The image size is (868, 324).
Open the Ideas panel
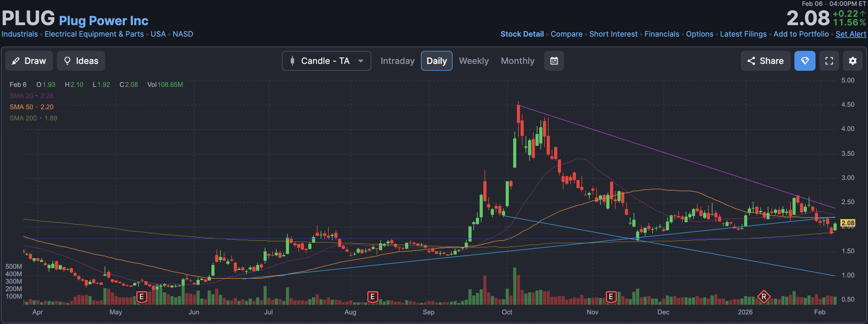pyautogui.click(x=81, y=61)
